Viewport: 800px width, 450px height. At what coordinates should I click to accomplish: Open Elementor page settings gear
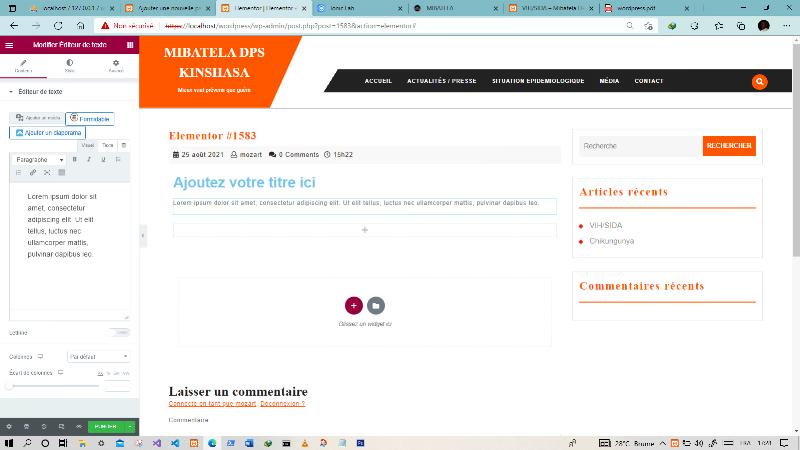[x=9, y=427]
